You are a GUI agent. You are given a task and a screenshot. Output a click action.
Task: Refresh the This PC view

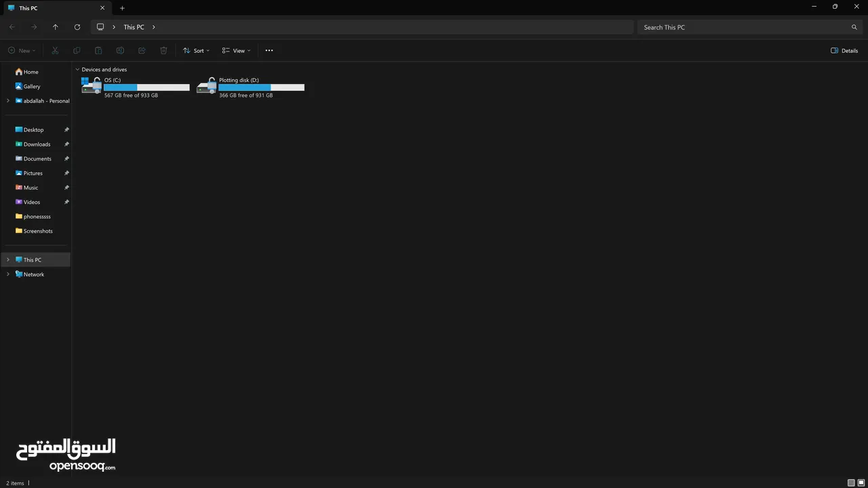(x=77, y=27)
